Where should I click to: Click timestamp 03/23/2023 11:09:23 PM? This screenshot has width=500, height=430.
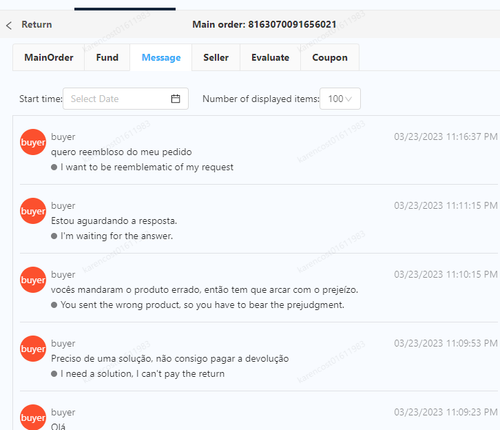446,412
